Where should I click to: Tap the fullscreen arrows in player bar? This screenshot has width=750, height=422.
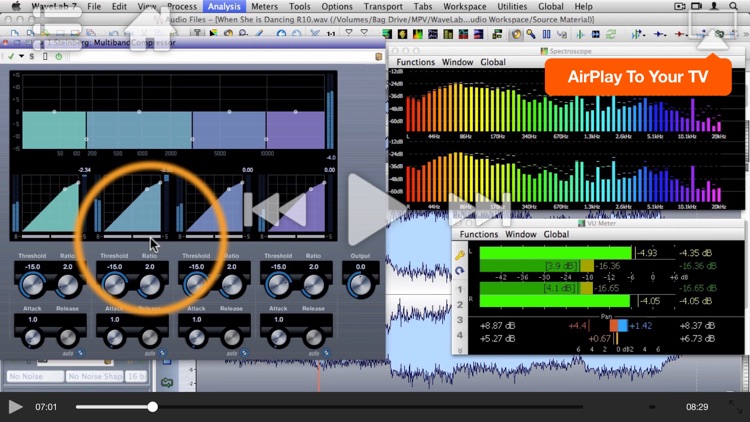735,407
